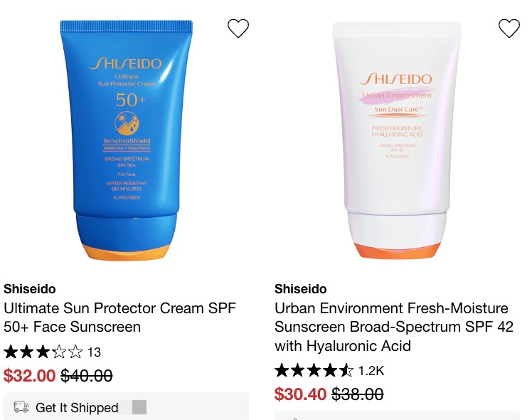Image resolution: width=532 pixels, height=420 pixels.
Task: Tap the heart icon on Urban Environment sunscreen
Action: point(509,28)
